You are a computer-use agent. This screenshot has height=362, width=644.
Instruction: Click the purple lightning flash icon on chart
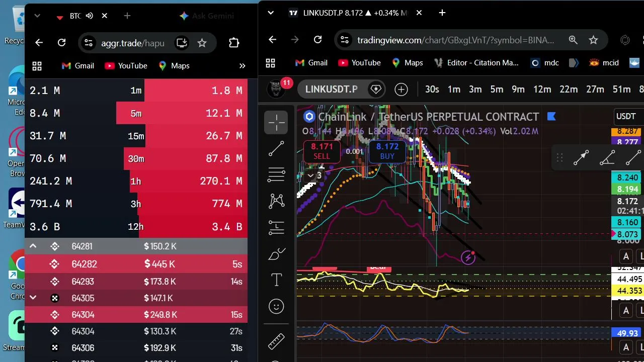468,257
